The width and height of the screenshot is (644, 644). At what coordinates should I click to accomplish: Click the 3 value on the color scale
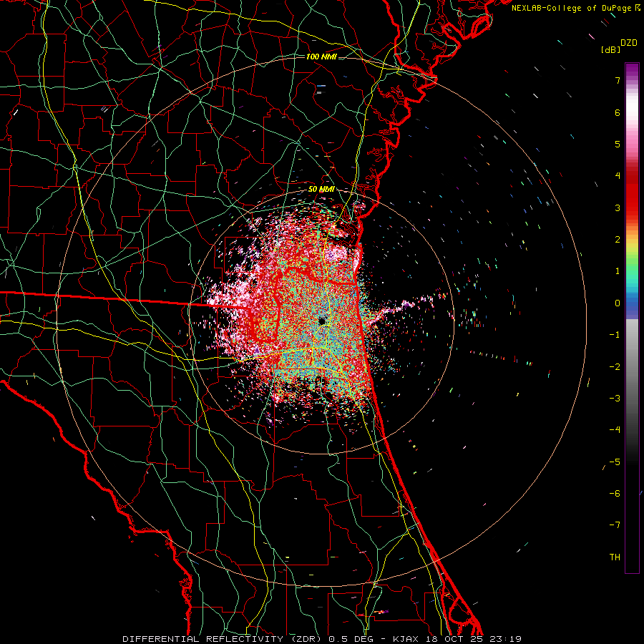point(618,208)
